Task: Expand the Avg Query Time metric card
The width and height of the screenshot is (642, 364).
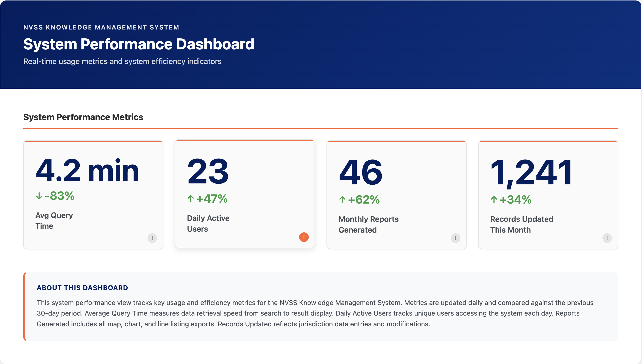Action: tap(93, 194)
